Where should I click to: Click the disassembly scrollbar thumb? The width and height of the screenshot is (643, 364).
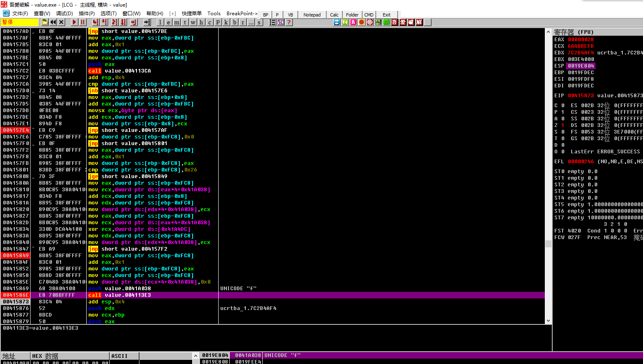(548, 244)
